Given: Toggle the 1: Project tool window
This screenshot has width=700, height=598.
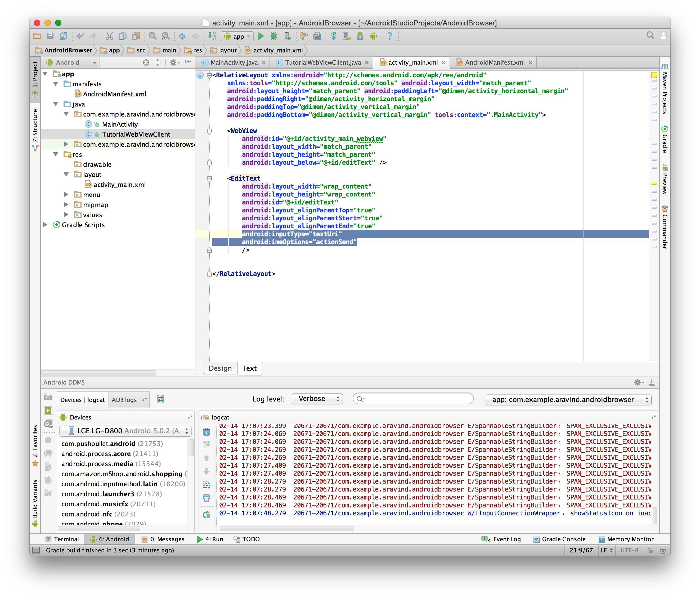Looking at the screenshot, I should tap(35, 75).
